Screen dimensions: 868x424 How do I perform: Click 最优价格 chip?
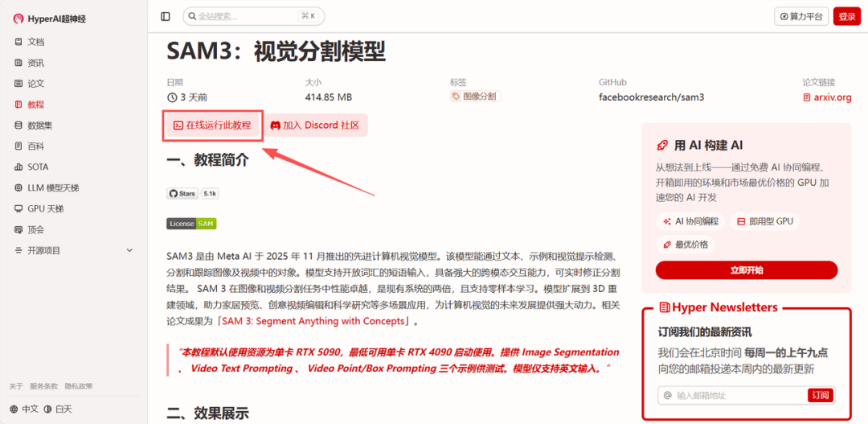click(x=686, y=245)
